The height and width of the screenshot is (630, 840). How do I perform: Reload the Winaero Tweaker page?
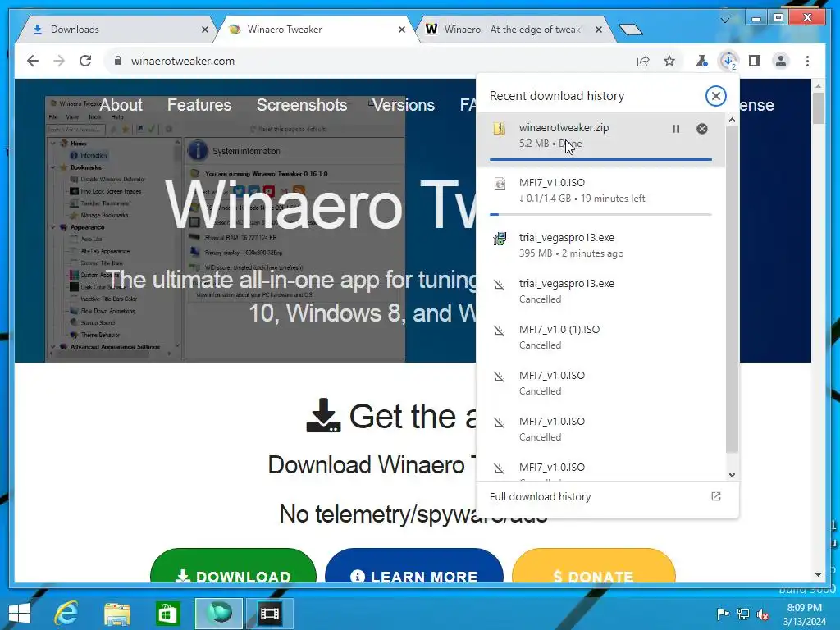[85, 61]
